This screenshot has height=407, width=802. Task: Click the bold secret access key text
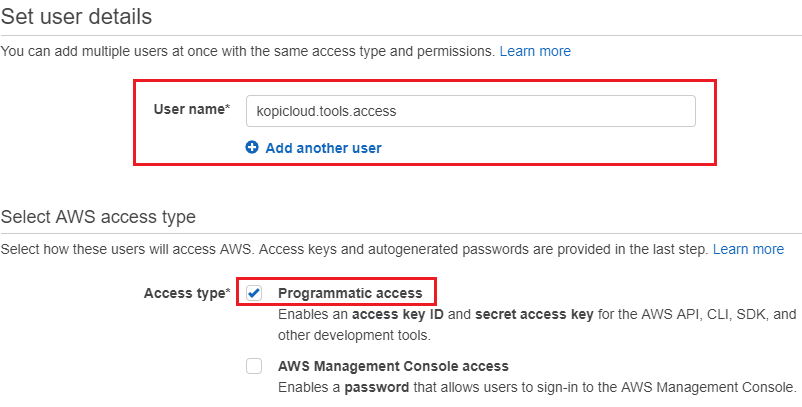[534, 314]
